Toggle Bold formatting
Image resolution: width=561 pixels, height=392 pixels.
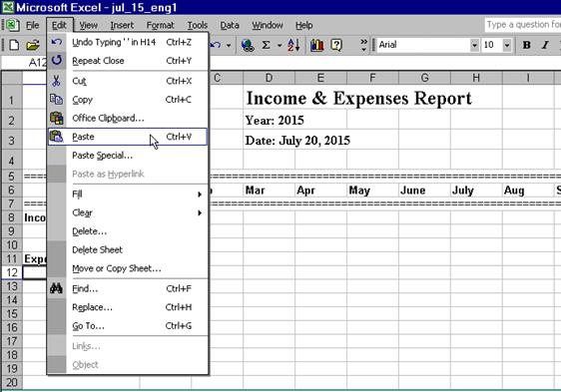[x=526, y=45]
